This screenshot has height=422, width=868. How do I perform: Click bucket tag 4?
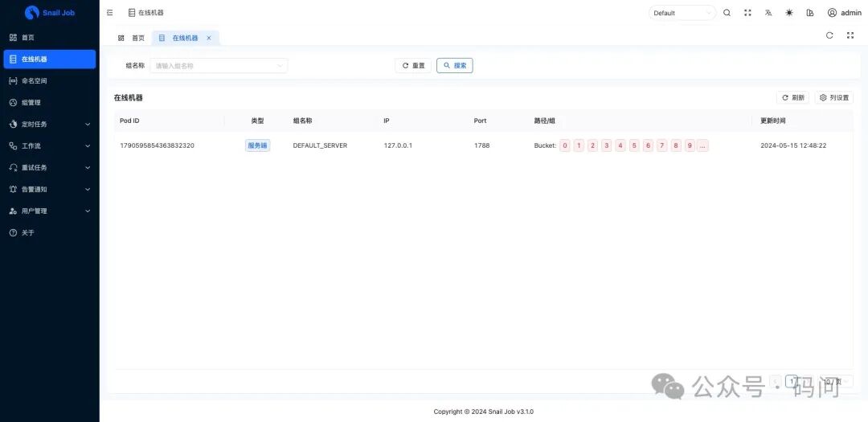click(x=620, y=145)
